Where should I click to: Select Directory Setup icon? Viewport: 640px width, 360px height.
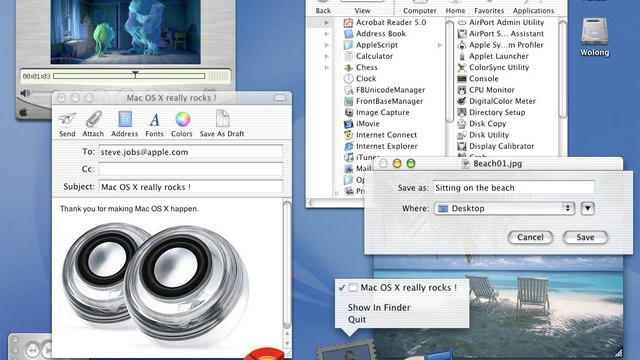click(x=462, y=112)
